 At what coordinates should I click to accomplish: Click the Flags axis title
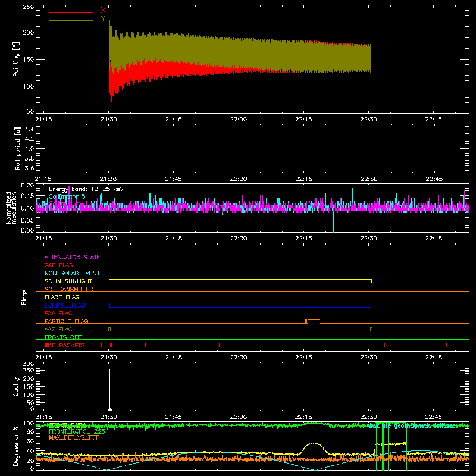(24, 297)
